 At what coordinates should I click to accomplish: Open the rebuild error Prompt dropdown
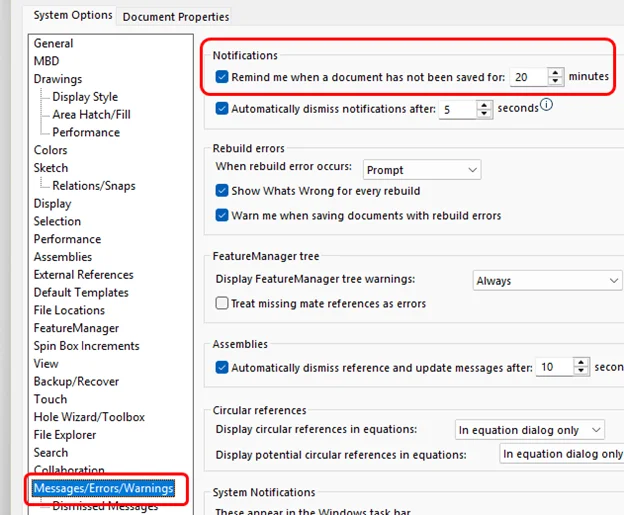421,170
